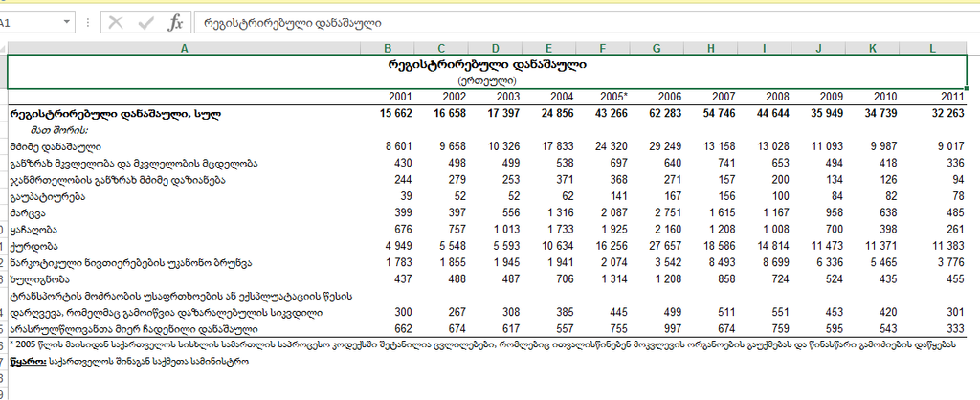Click the გაუპატიურება row label
This screenshot has height=400, width=980.
(x=48, y=197)
